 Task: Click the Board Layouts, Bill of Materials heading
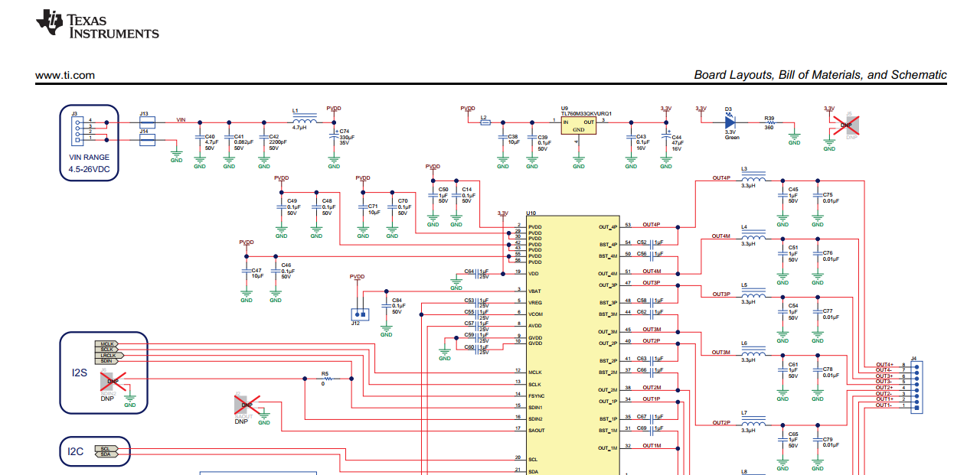[820, 75]
